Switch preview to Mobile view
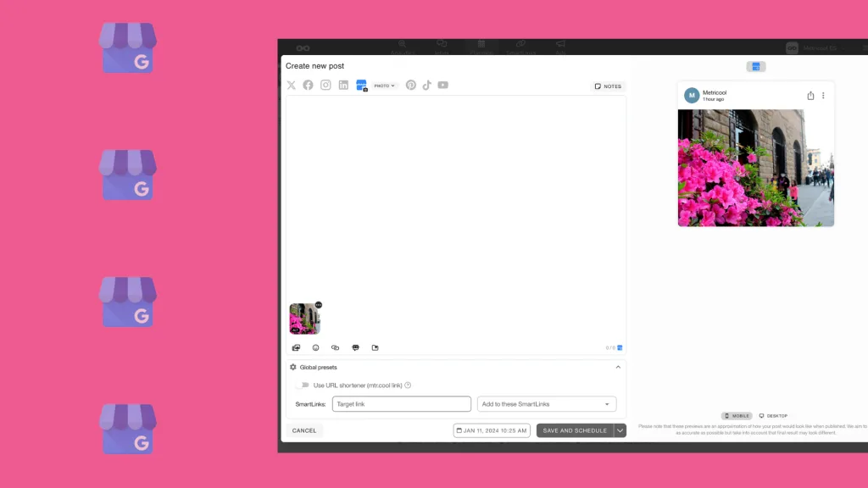The image size is (868, 488). [736, 415]
